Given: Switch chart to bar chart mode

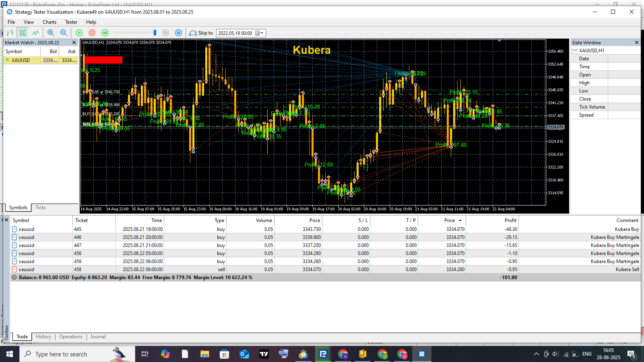Looking at the screenshot, I should [10, 33].
